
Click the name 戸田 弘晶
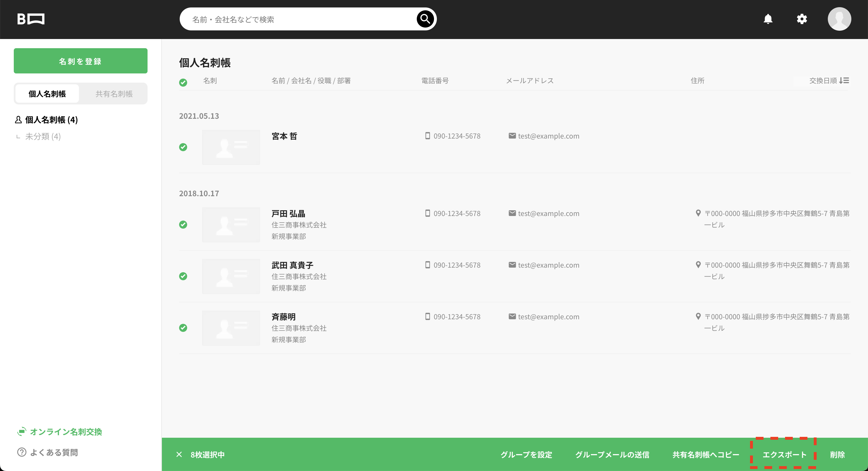coord(288,213)
